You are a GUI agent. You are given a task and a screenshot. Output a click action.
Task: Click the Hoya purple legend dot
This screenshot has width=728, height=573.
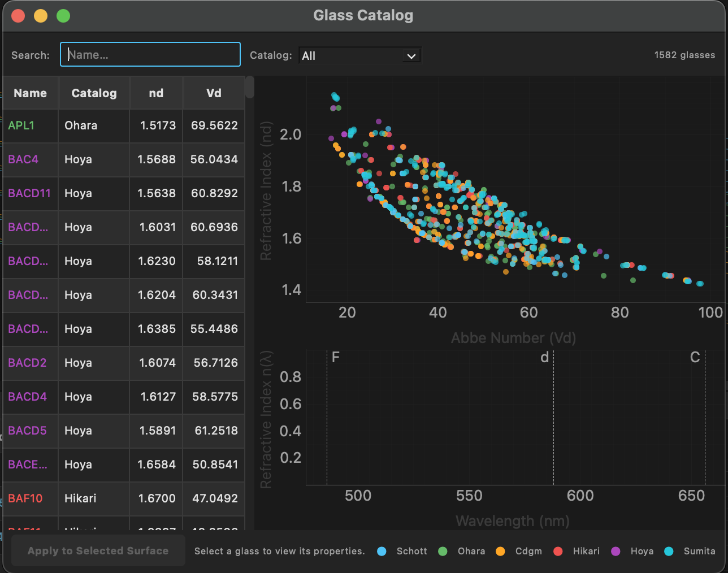pos(616,552)
